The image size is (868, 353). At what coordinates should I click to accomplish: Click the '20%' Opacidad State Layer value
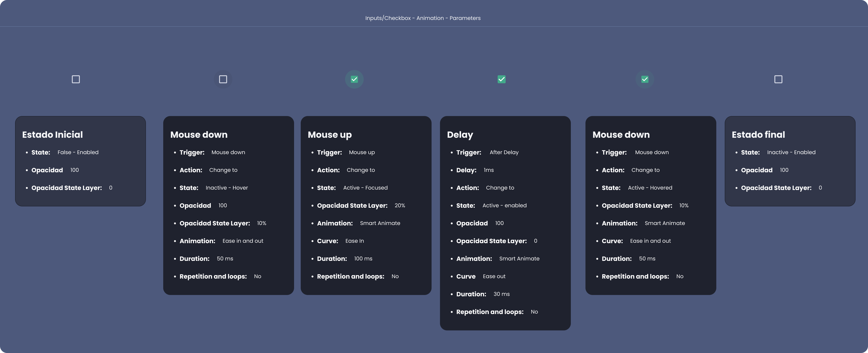400,206
